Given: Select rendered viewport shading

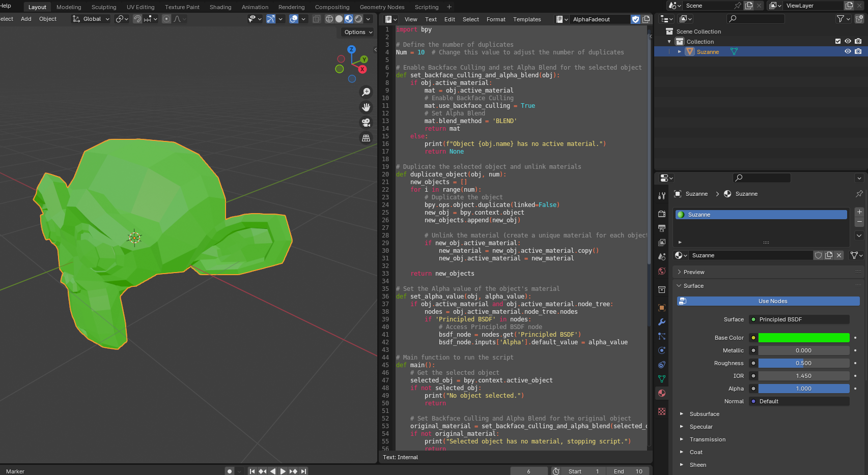Looking at the screenshot, I should (358, 19).
